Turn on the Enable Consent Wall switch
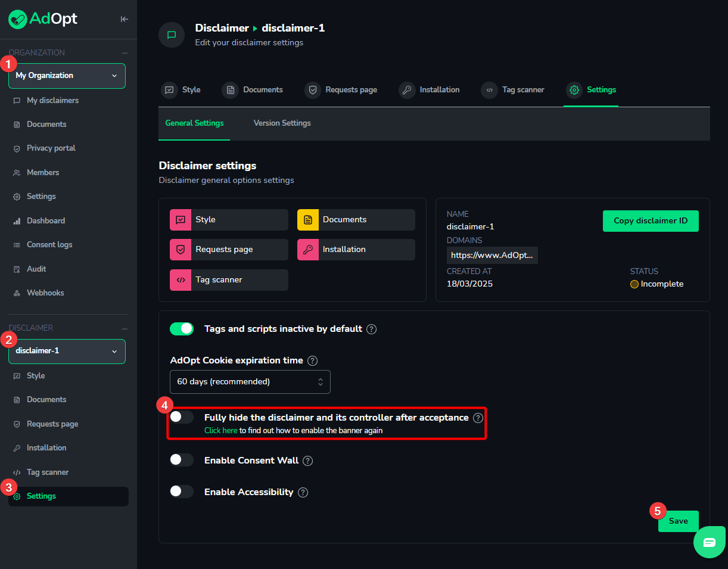Screen dimensions: 728x569 coord(182,460)
